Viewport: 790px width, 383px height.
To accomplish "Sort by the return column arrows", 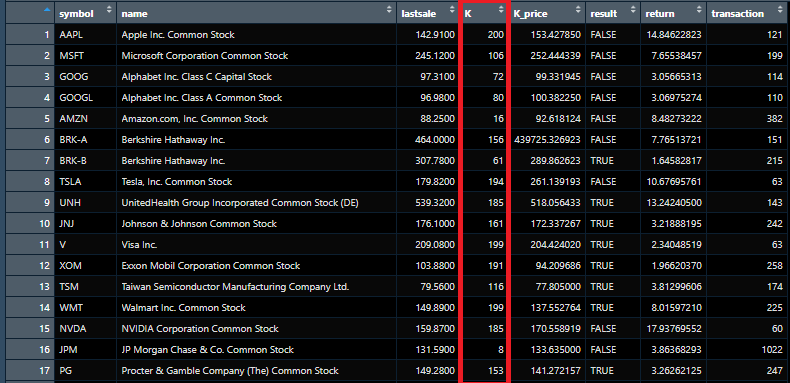I will coord(699,9).
